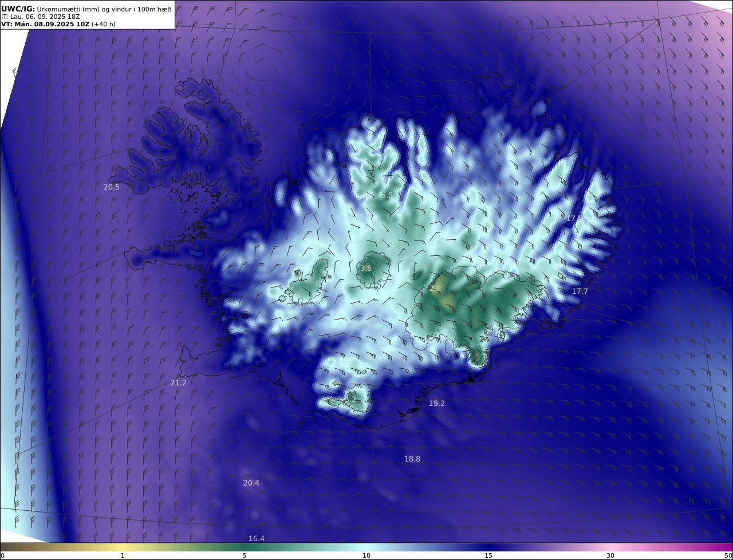
Task: Click the colorbar tick label 10
Action: [366, 555]
